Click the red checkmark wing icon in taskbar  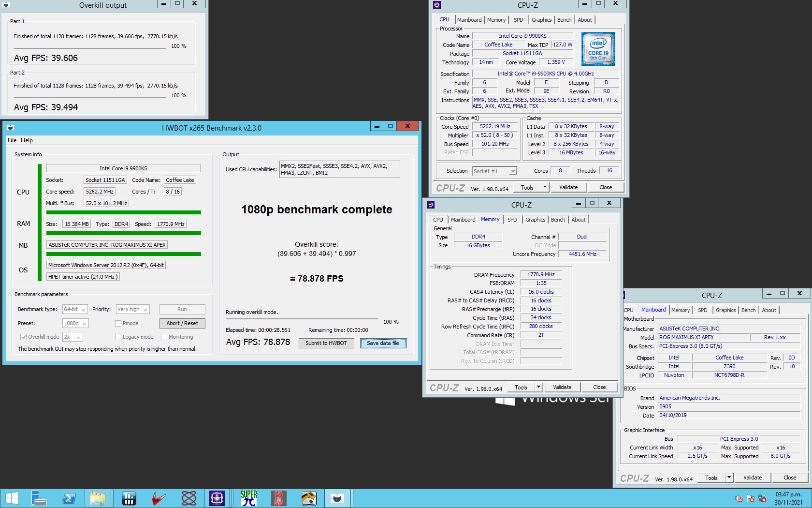(x=159, y=498)
